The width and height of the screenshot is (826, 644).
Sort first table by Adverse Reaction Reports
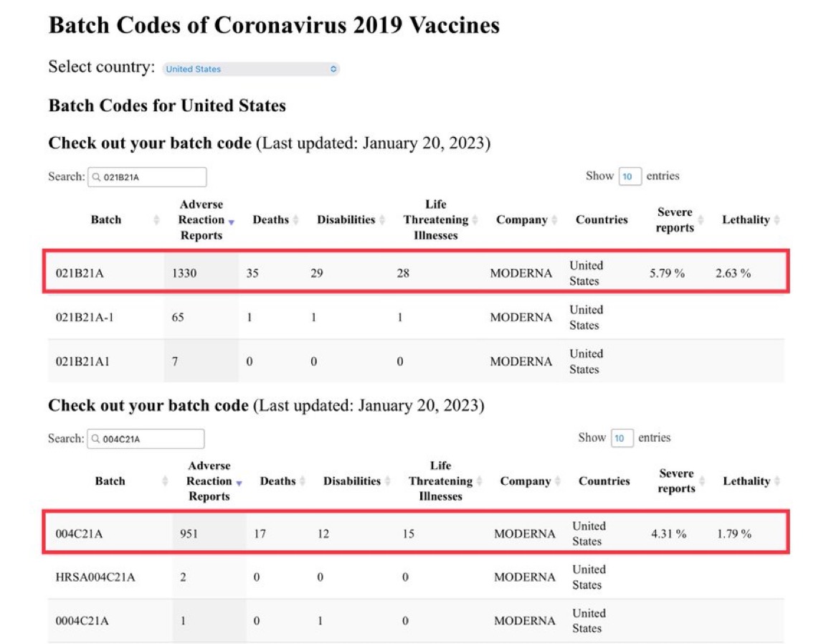point(201,220)
